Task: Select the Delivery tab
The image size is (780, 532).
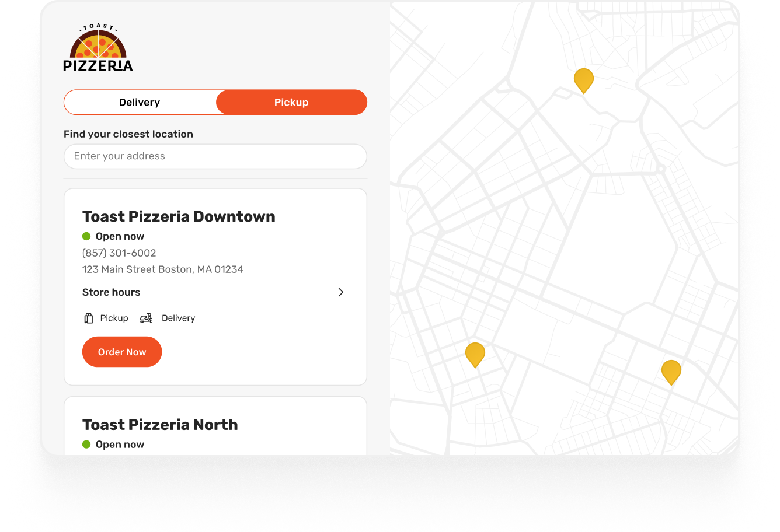Action: (x=140, y=102)
